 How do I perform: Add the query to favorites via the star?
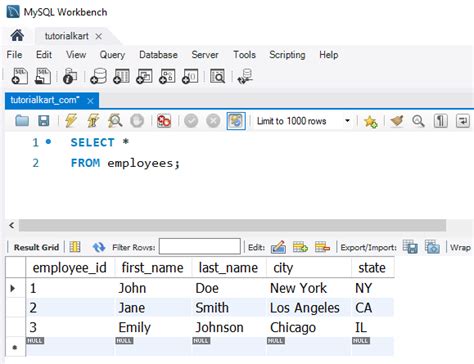[x=370, y=121]
